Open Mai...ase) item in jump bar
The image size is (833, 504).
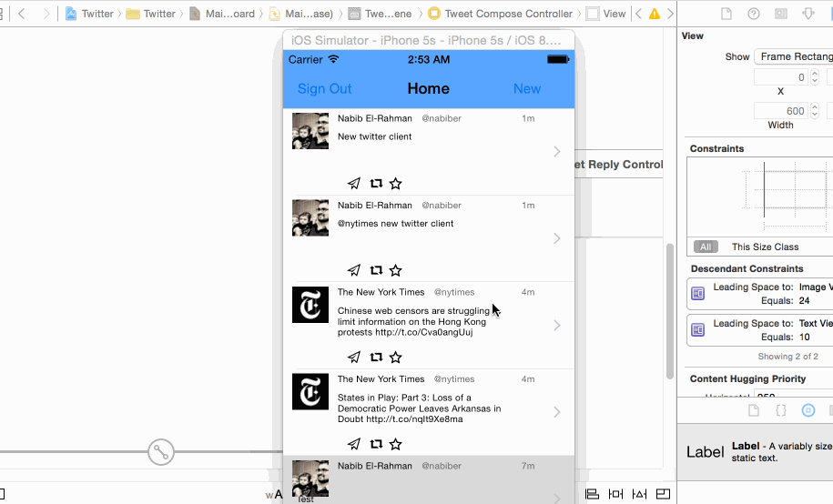pyautogui.click(x=300, y=14)
